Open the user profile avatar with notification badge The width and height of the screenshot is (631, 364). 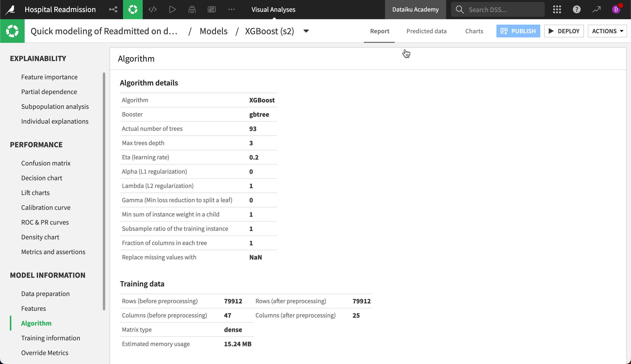[x=616, y=9]
